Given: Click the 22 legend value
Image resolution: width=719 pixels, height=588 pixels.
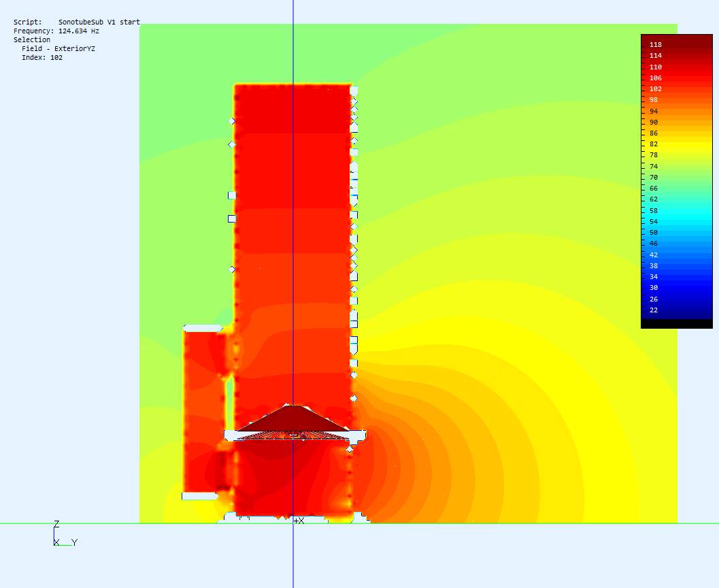Looking at the screenshot, I should [x=654, y=310].
